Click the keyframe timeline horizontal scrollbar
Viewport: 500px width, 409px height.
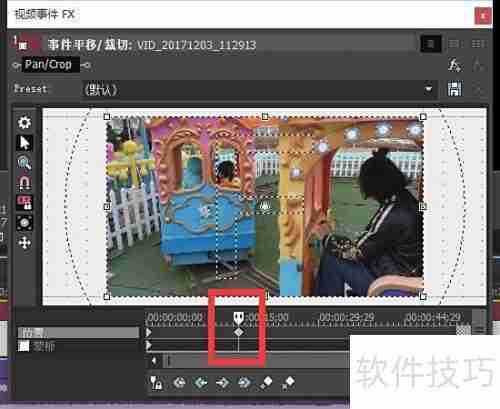coord(256,361)
